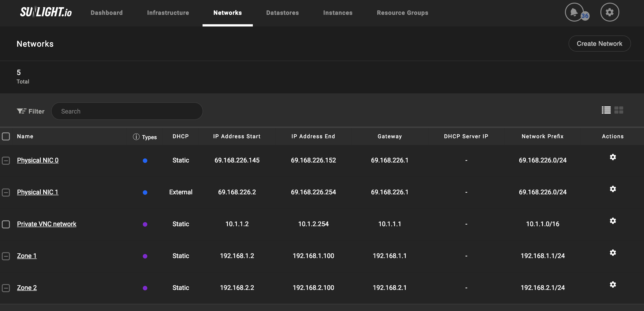644x311 pixels.
Task: Toggle checkbox for Zone 2 row
Action: point(6,288)
